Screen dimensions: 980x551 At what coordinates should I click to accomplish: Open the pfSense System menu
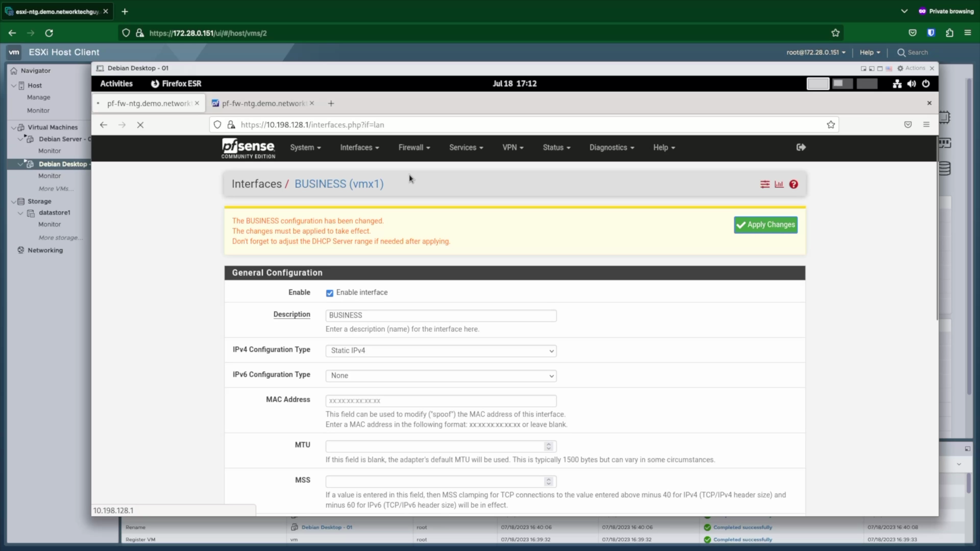(x=305, y=148)
